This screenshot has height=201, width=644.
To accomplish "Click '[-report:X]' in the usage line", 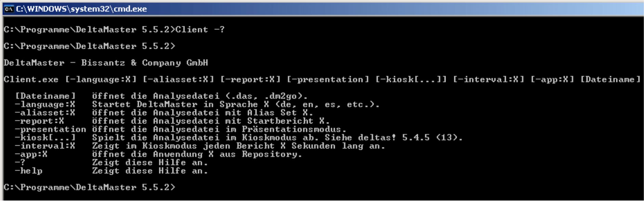I will [x=250, y=80].
